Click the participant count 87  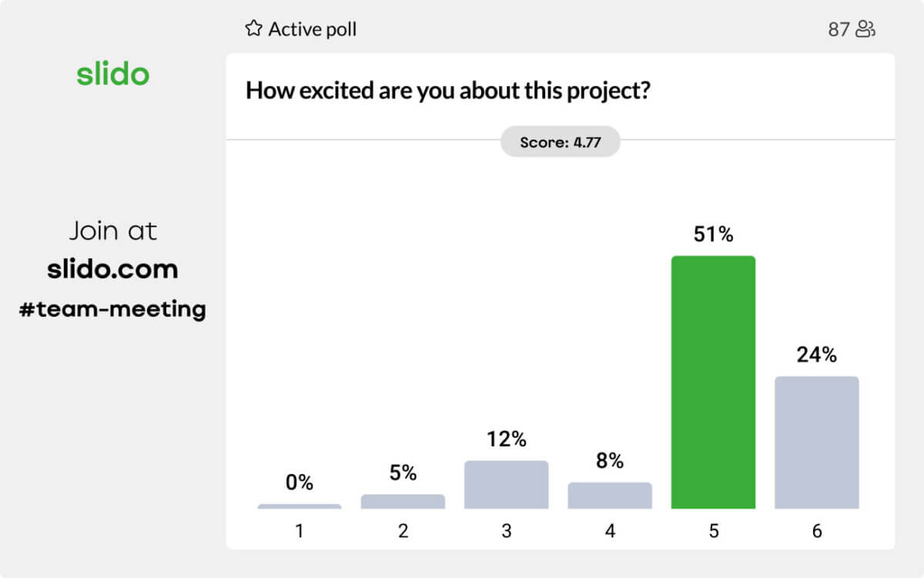(839, 30)
